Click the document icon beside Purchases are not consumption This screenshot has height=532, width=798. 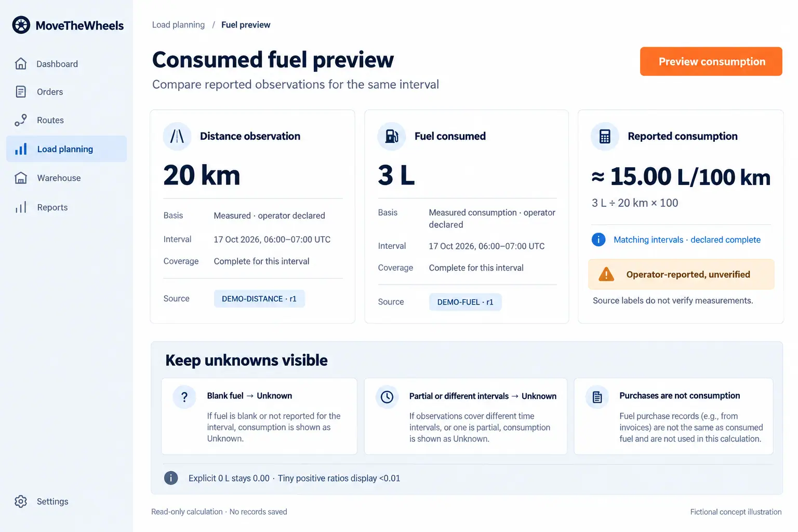pyautogui.click(x=597, y=397)
